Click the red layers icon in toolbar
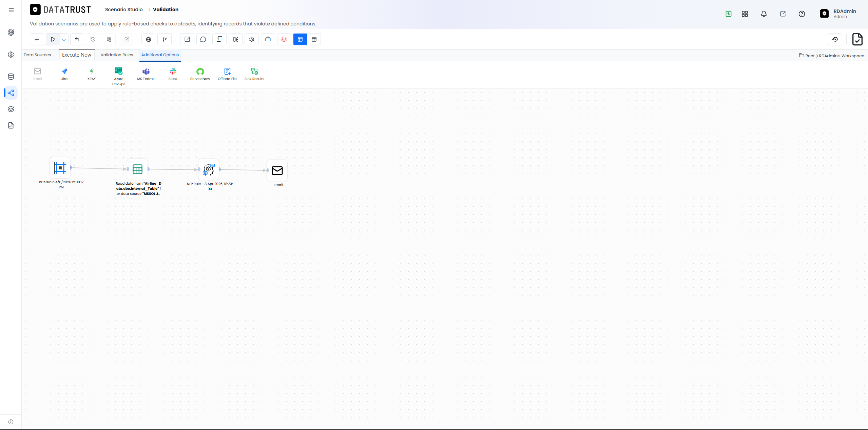This screenshot has width=868, height=430. 284,39
